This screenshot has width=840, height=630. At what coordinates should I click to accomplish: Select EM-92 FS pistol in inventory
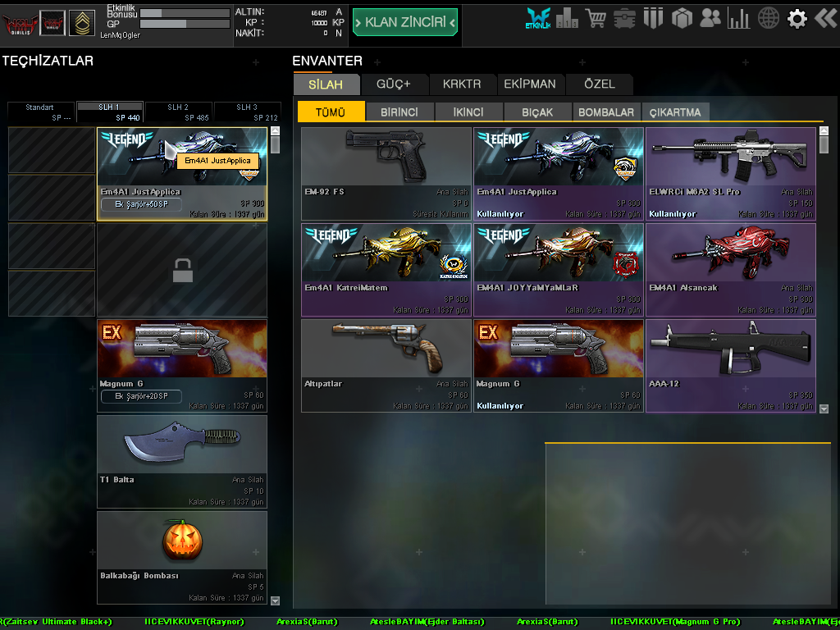click(x=386, y=174)
